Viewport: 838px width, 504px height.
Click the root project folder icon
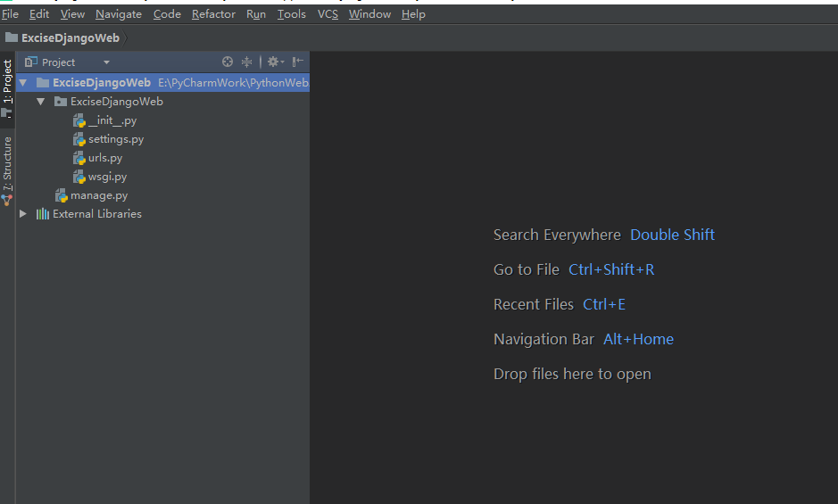click(x=43, y=83)
